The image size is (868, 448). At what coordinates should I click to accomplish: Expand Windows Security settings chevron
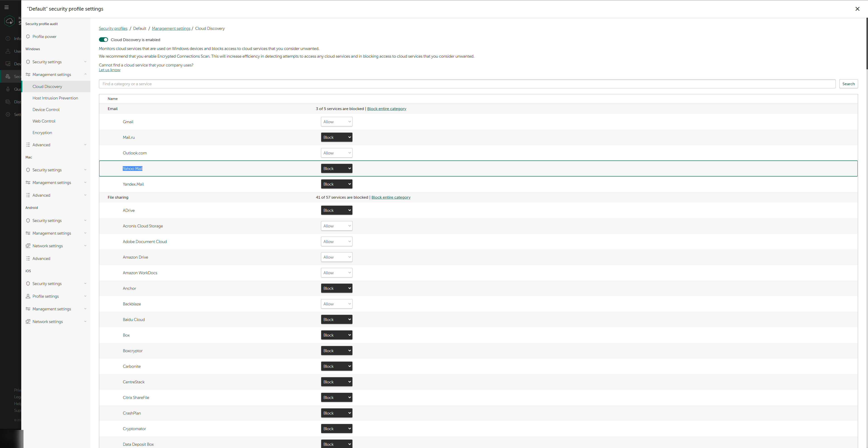(85, 62)
